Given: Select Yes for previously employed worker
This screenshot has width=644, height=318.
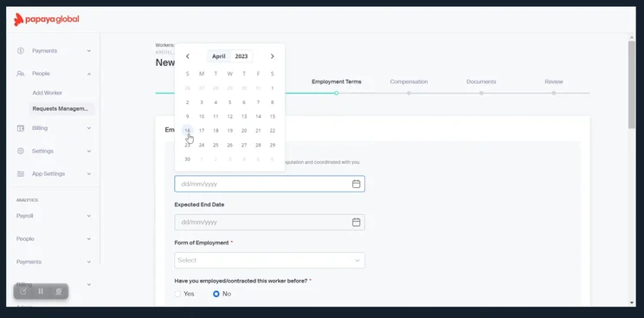Looking at the screenshot, I should pos(177,294).
